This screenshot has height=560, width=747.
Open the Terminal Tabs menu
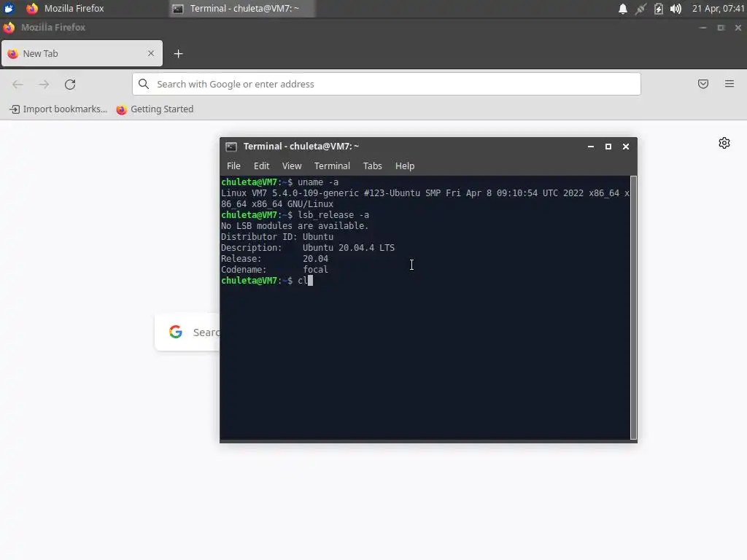[373, 166]
